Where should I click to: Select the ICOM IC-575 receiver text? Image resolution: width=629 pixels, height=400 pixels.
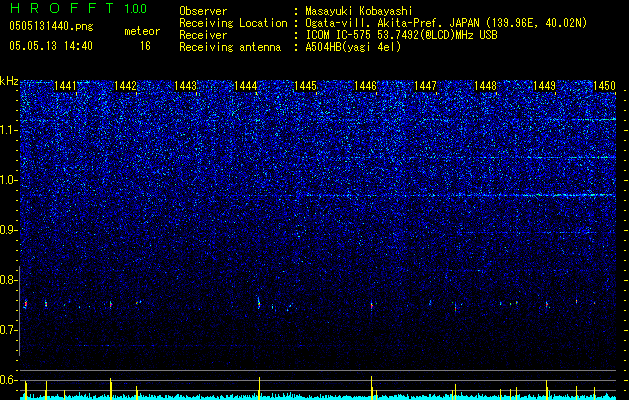(401, 35)
